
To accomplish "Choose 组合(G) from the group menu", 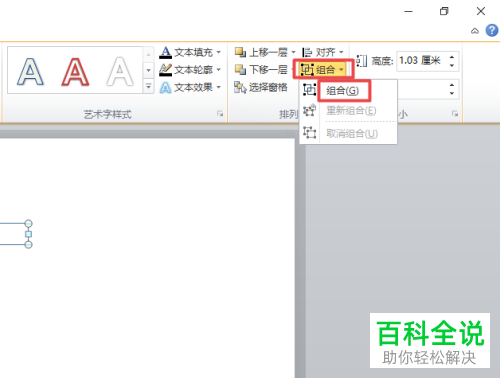I will point(343,90).
